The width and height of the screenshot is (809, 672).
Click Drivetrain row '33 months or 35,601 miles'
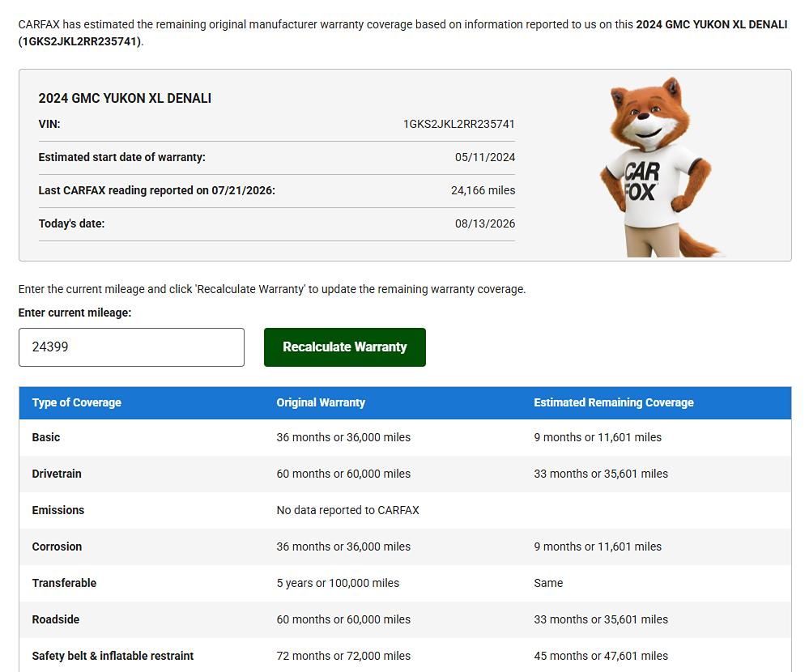[601, 474]
